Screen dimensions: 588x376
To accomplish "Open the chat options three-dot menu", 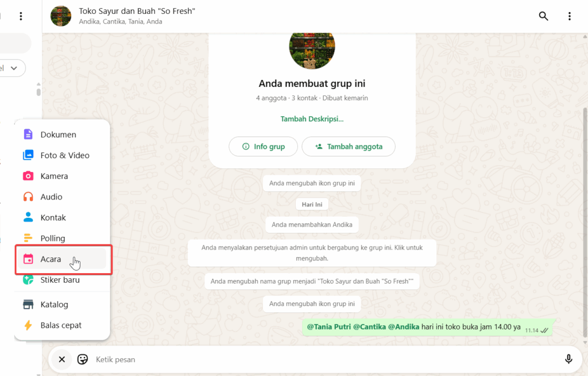I will (x=569, y=16).
